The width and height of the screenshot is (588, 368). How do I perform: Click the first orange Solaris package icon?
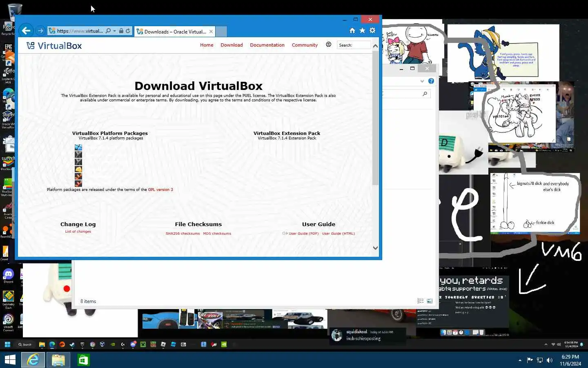78,176
